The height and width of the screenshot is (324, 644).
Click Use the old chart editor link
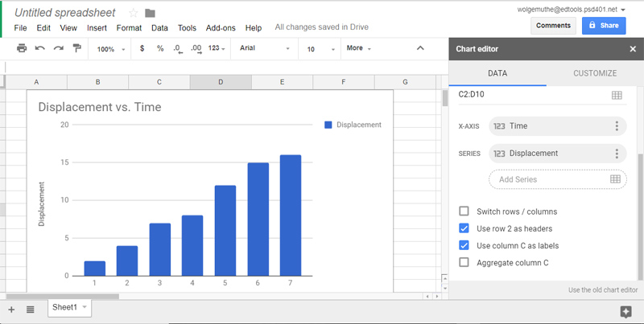pyautogui.click(x=602, y=289)
